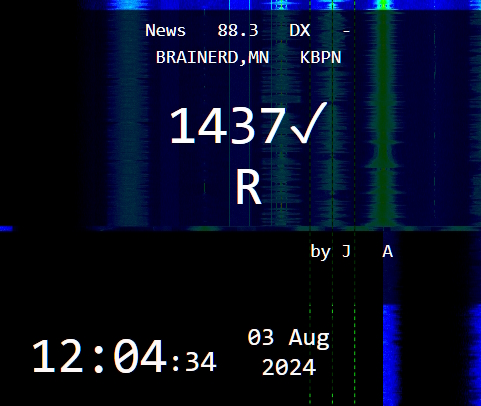Click the 'by J' author text
Image resolution: width=481 pixels, height=406 pixels.
[330, 252]
